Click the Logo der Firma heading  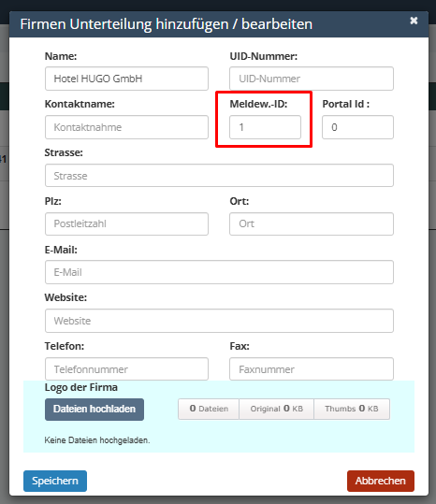tap(81, 387)
